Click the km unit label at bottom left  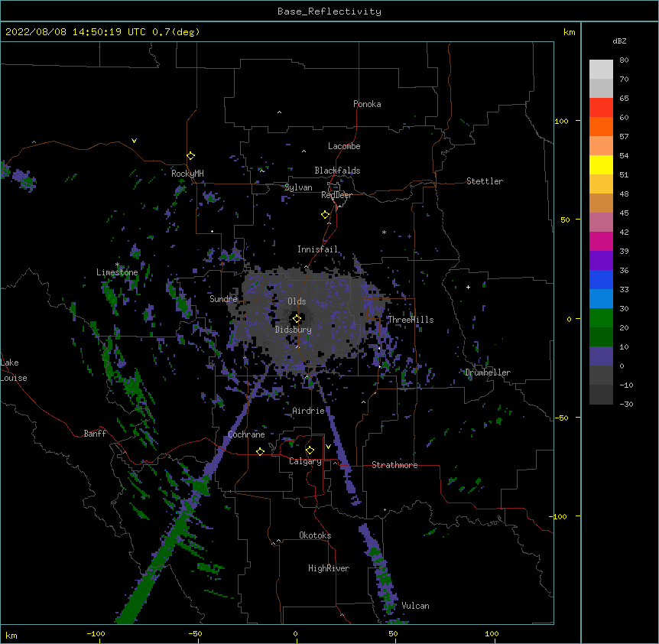point(11,636)
